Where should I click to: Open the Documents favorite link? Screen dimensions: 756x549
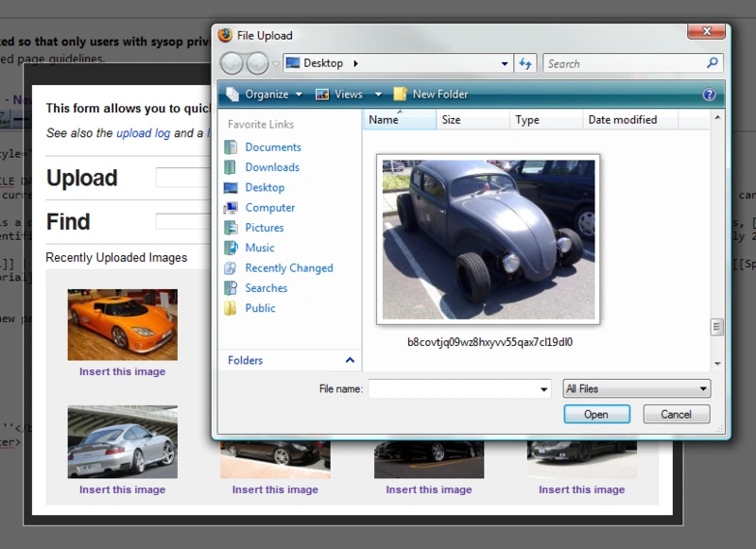(272, 147)
